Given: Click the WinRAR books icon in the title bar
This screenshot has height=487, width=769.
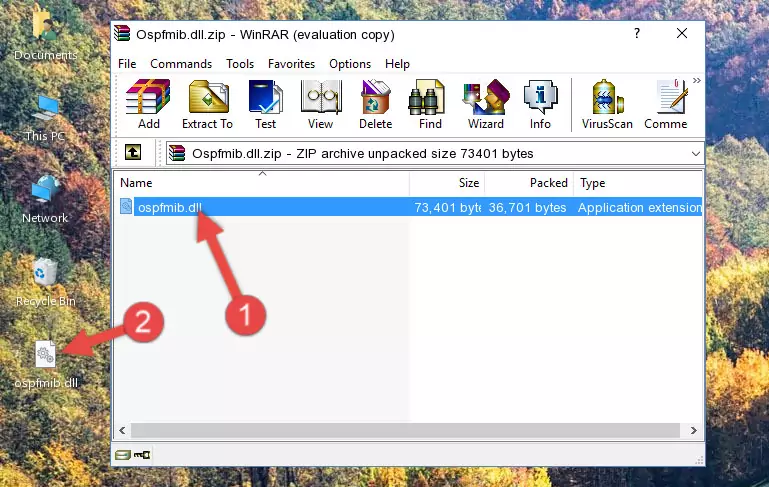Looking at the screenshot, I should (122, 33).
